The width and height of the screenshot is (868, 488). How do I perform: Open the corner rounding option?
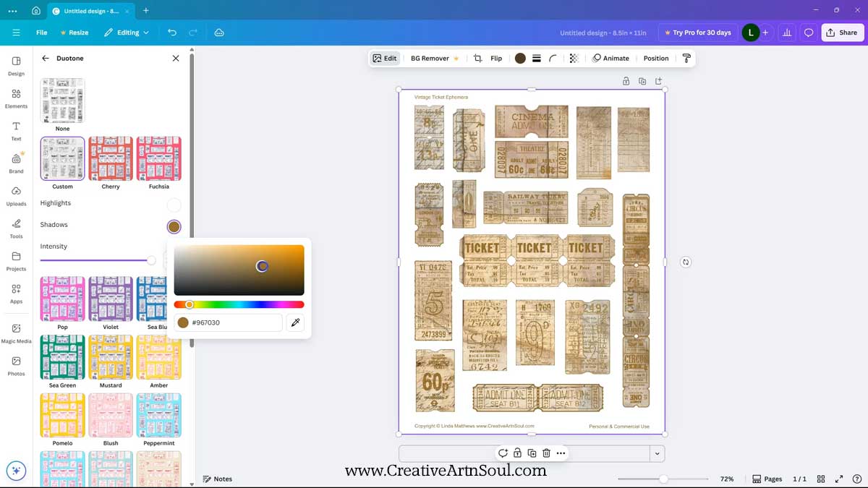(553, 58)
